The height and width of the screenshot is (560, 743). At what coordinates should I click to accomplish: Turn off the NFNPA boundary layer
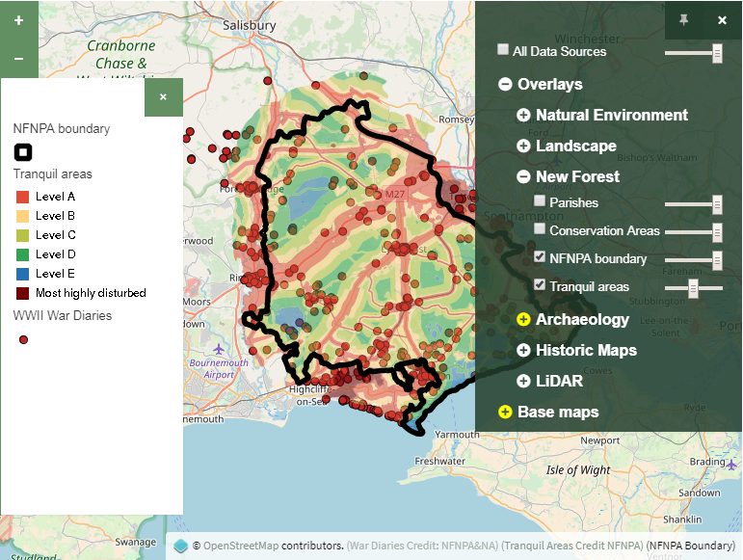[x=540, y=257]
